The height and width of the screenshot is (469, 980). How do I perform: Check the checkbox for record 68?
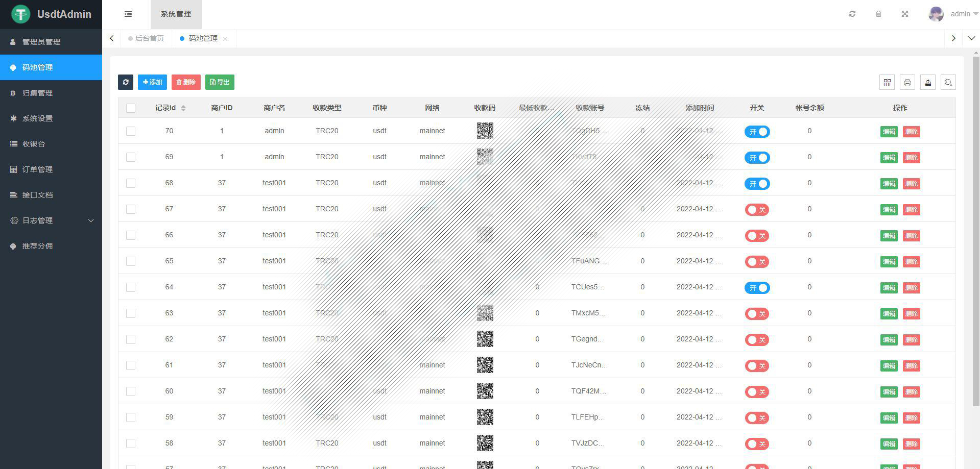pyautogui.click(x=131, y=183)
